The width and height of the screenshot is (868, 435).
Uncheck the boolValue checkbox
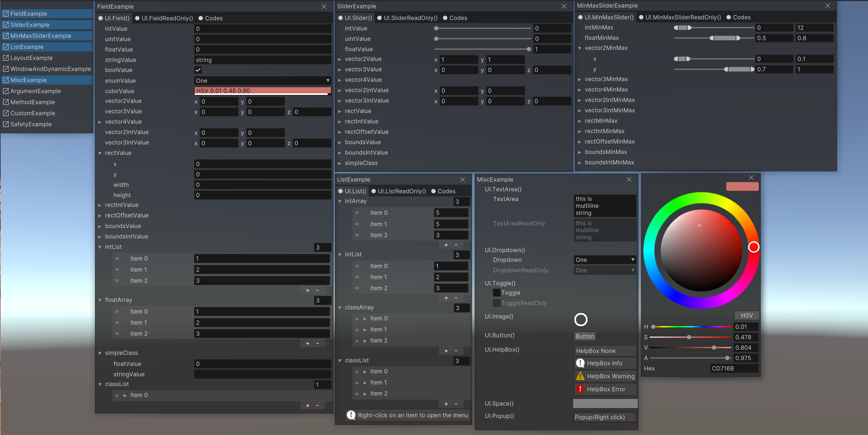click(198, 70)
